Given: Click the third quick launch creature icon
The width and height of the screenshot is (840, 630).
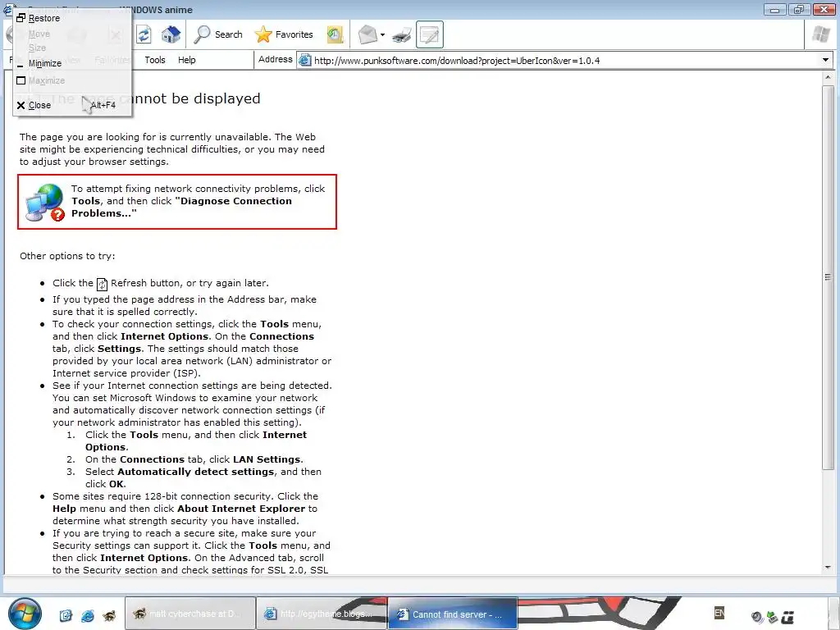Looking at the screenshot, I should (x=109, y=615).
